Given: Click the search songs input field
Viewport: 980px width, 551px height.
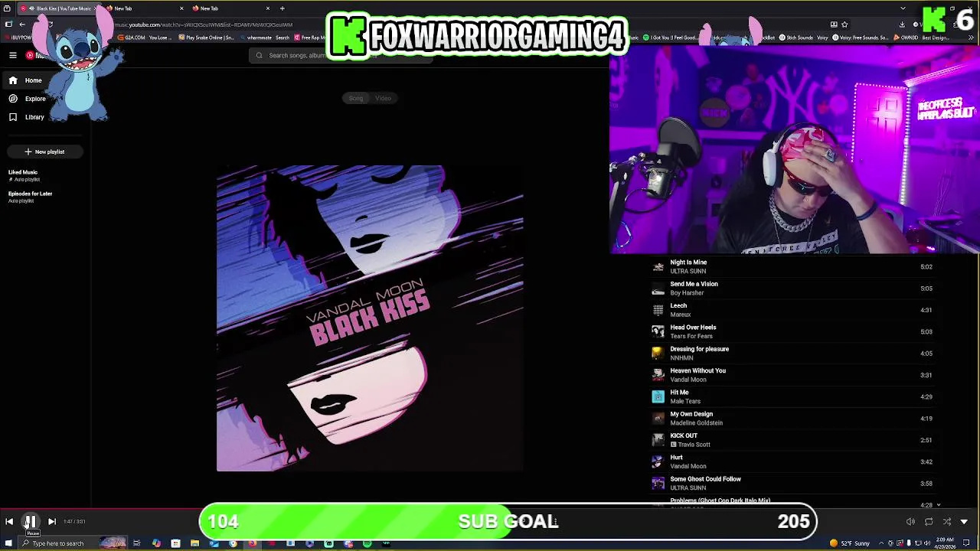Looking at the screenshot, I should 341,55.
